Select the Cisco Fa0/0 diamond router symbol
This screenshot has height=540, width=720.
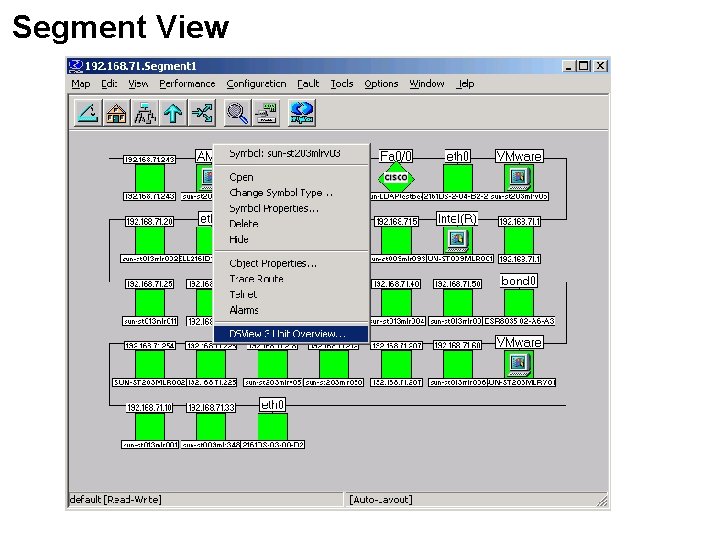tap(396, 178)
